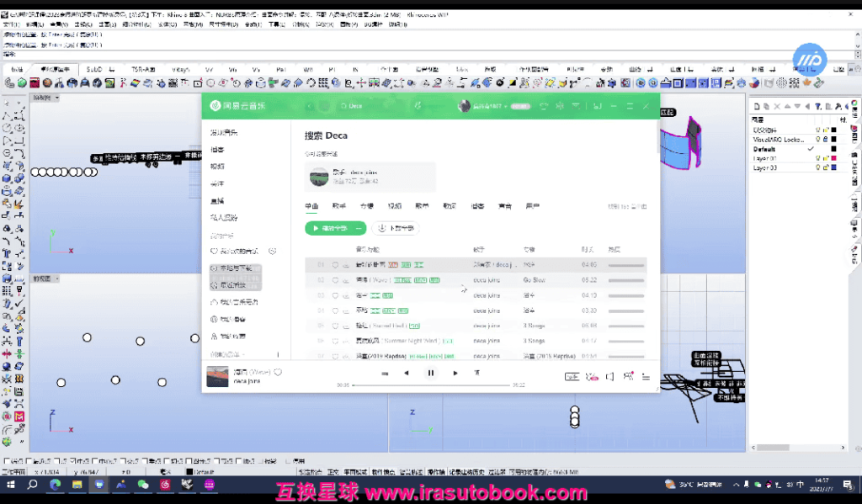Play all search results with green button
The height and width of the screenshot is (504, 862).
tap(329, 228)
